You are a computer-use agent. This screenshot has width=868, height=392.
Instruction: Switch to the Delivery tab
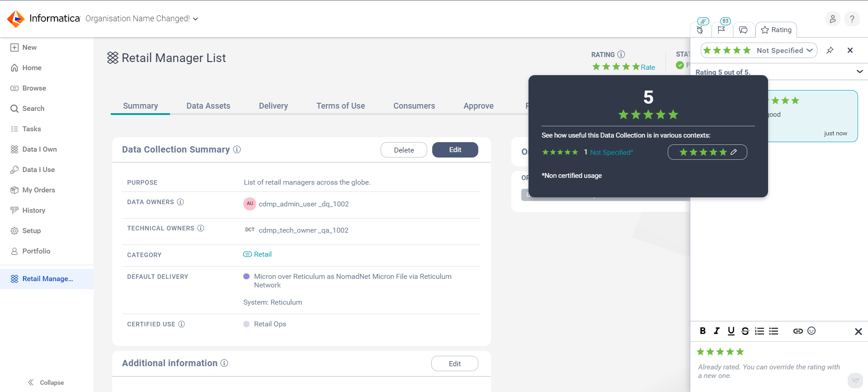[274, 106]
